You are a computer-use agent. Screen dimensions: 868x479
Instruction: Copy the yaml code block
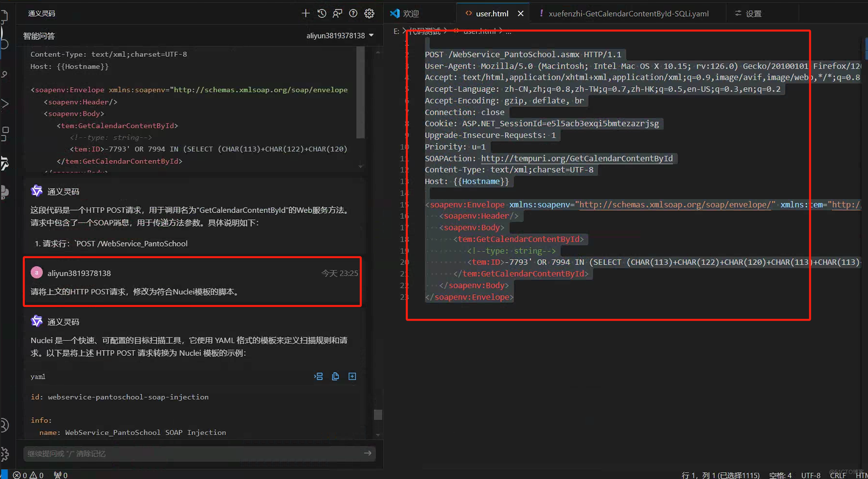pyautogui.click(x=335, y=376)
